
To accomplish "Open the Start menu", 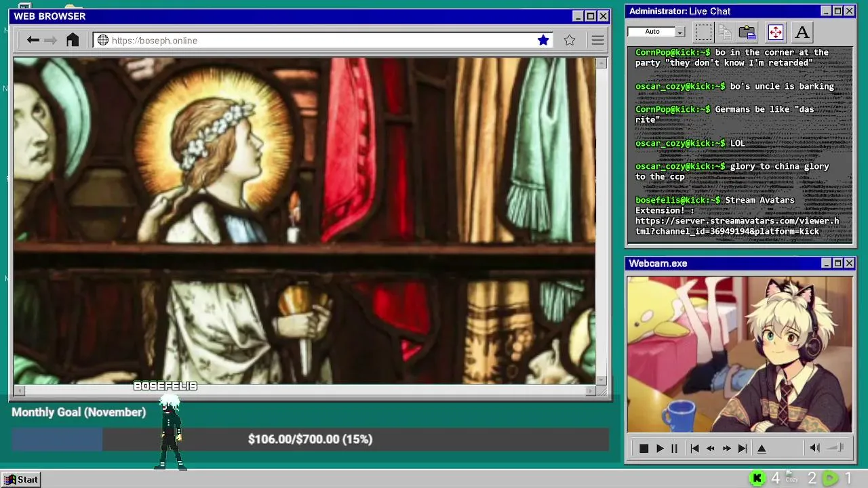I will [21, 479].
